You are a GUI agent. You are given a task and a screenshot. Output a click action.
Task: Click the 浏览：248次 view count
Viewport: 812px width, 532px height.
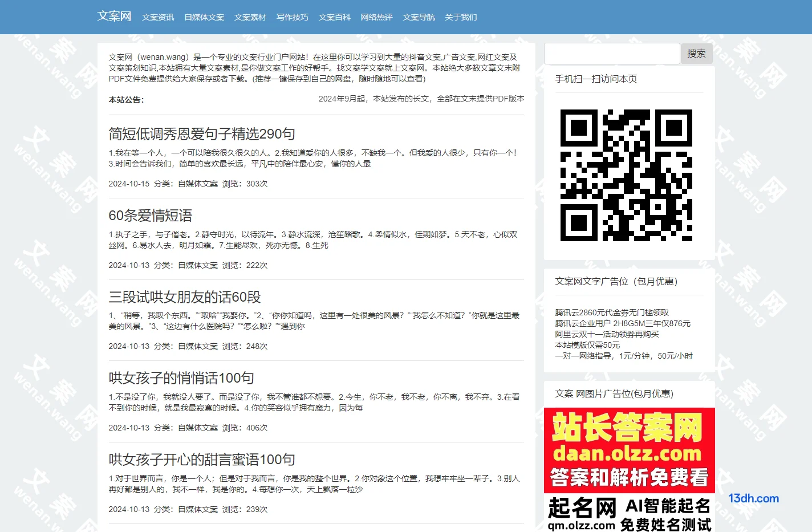tap(245, 346)
